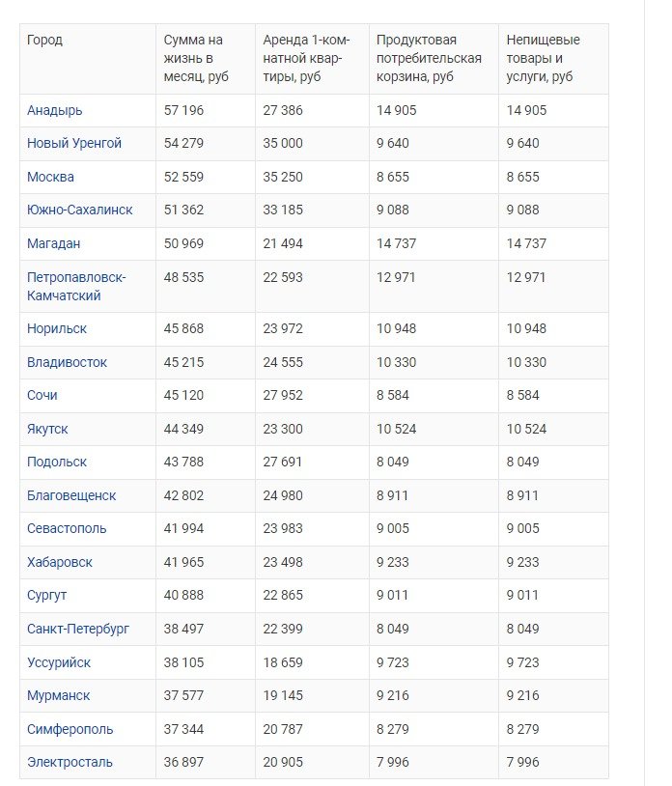The height and width of the screenshot is (786, 672).
Task: Select the Магадан city link
Action: (54, 243)
